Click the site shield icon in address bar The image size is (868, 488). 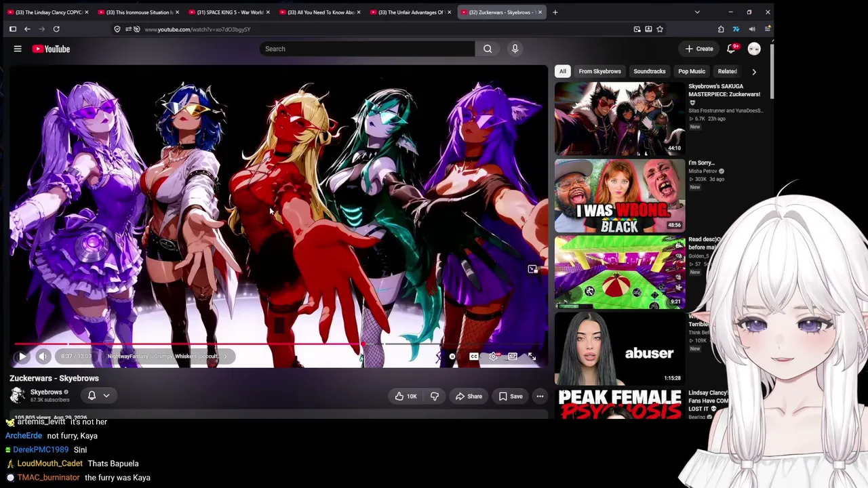pyautogui.click(x=117, y=29)
